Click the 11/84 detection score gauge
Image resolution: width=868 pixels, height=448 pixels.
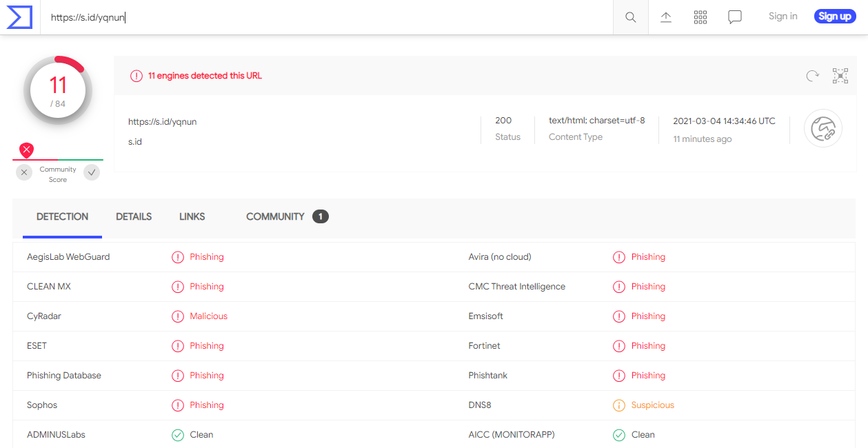tap(58, 90)
